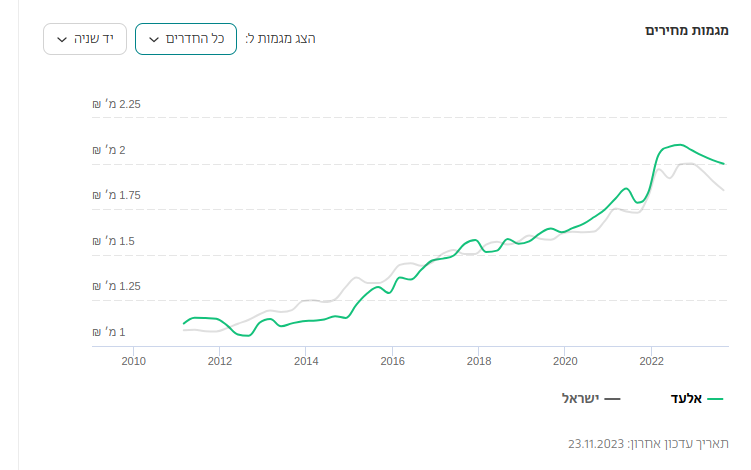
Task: Click the 2022 label on x-axis
Action: tap(652, 361)
